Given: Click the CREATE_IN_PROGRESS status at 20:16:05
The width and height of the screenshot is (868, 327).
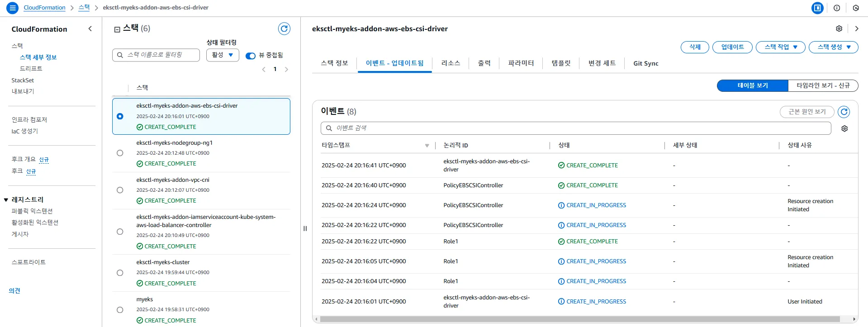Looking at the screenshot, I should 592,261.
